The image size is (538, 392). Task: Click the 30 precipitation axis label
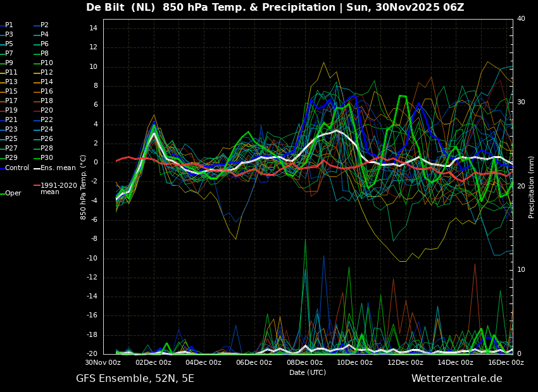(x=521, y=102)
